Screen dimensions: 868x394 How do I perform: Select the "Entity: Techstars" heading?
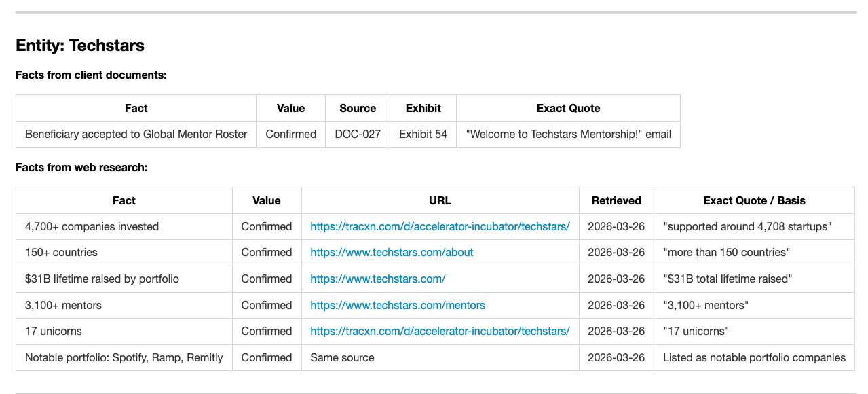click(80, 46)
